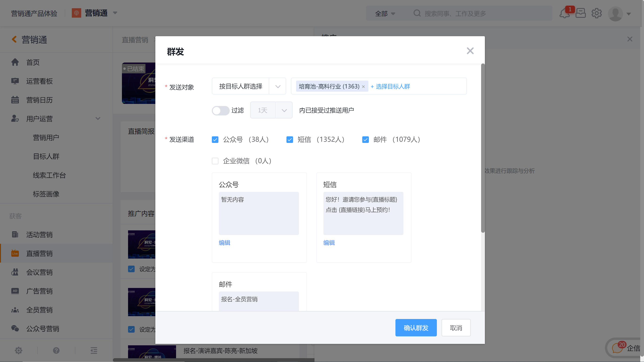Click the 取消 button
This screenshot has width=644, height=362.
[456, 327]
